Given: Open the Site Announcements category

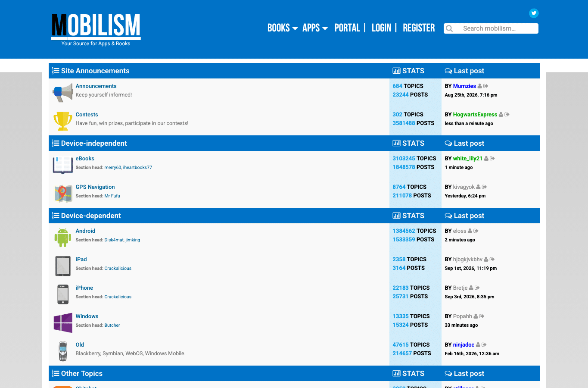Looking at the screenshot, I should pyautogui.click(x=95, y=71).
